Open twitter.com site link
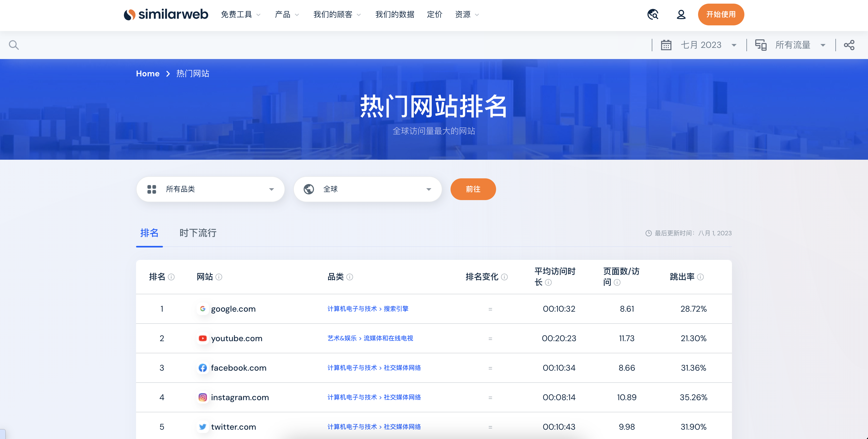Screen dimensions: 868x439 pyautogui.click(x=234, y=427)
